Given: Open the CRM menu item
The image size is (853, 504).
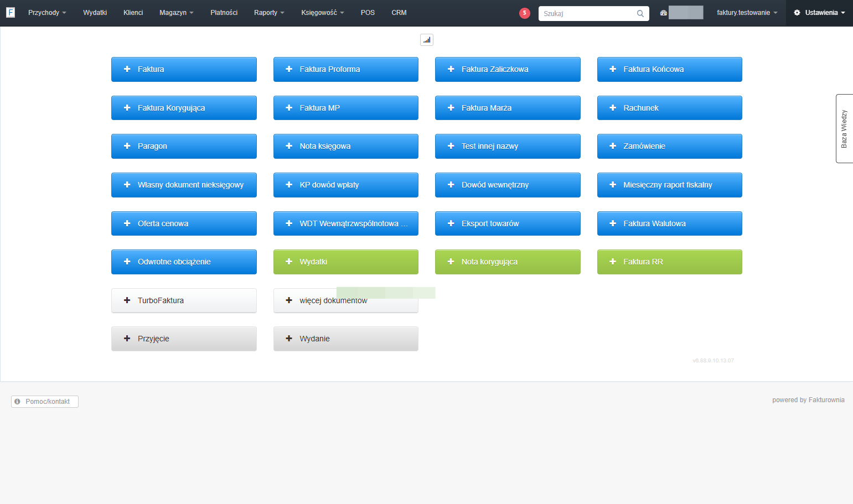Looking at the screenshot, I should click(x=399, y=13).
